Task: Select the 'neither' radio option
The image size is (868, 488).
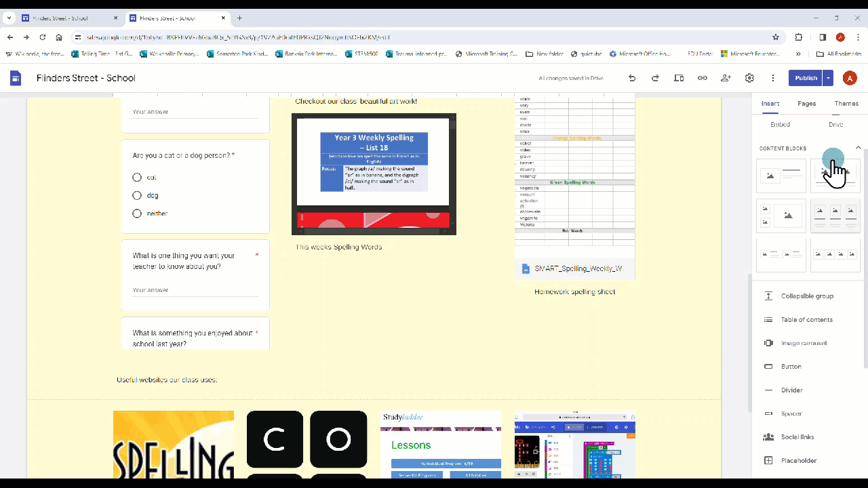Action: pyautogui.click(x=137, y=213)
